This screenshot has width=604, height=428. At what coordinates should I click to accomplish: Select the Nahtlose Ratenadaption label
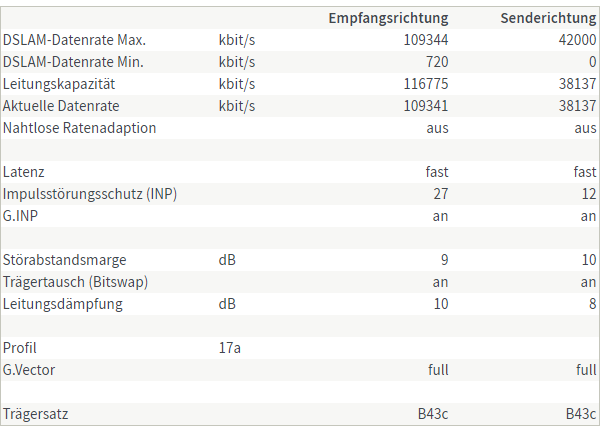pos(79,128)
